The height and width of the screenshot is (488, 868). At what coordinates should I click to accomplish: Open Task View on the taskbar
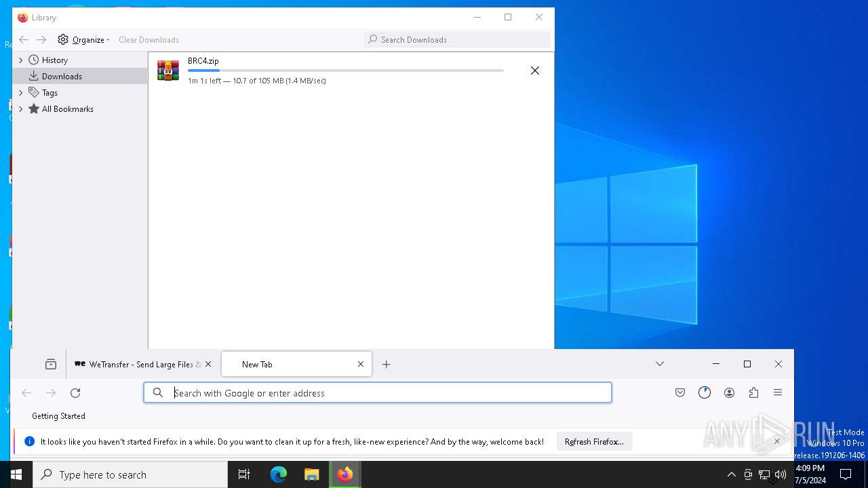(x=244, y=474)
